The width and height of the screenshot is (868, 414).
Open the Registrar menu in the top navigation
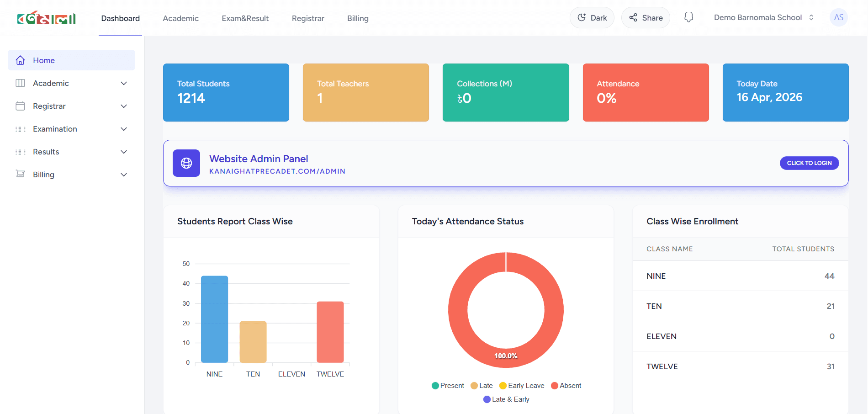pyautogui.click(x=308, y=18)
